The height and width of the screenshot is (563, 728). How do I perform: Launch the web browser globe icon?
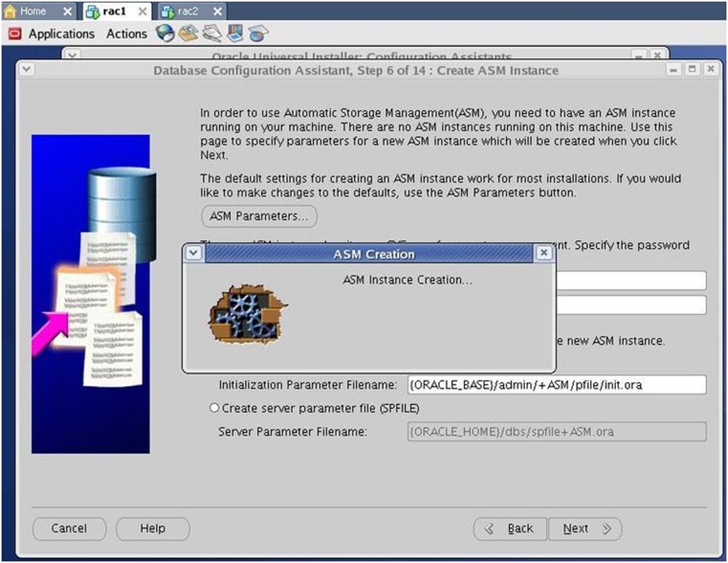[165, 34]
